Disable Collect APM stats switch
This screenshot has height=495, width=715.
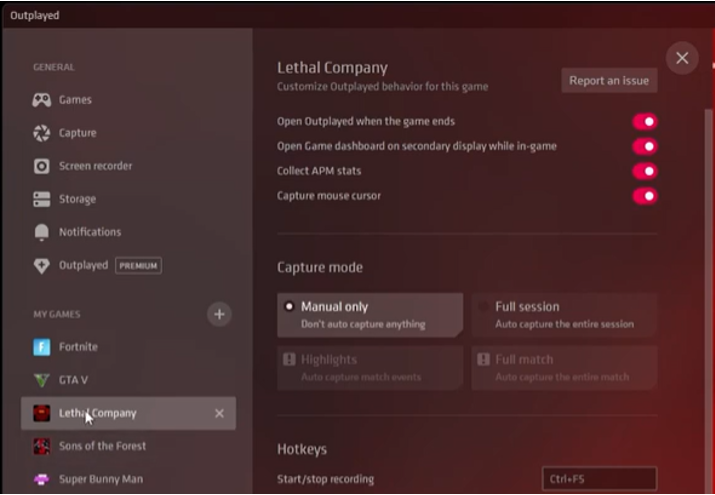tap(644, 171)
